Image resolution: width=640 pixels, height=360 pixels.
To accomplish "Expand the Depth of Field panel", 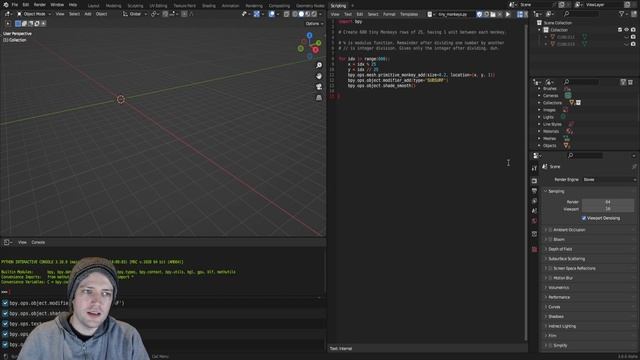I will click(x=560, y=249).
